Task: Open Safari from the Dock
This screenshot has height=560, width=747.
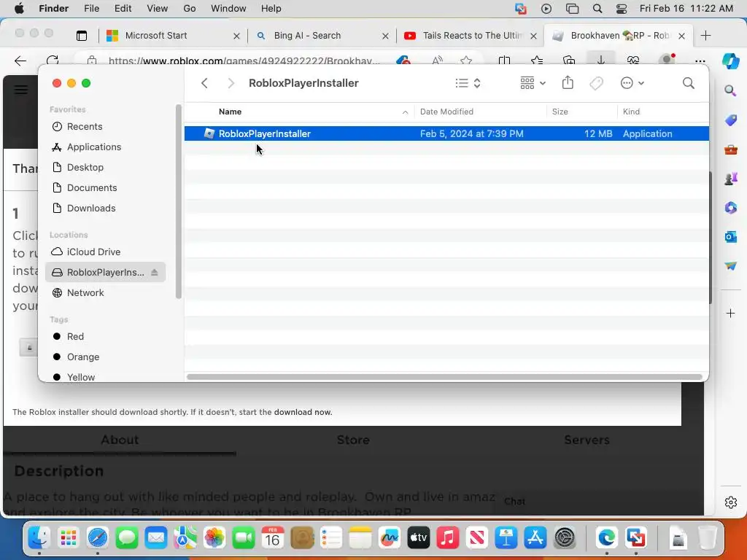Action: (x=98, y=538)
